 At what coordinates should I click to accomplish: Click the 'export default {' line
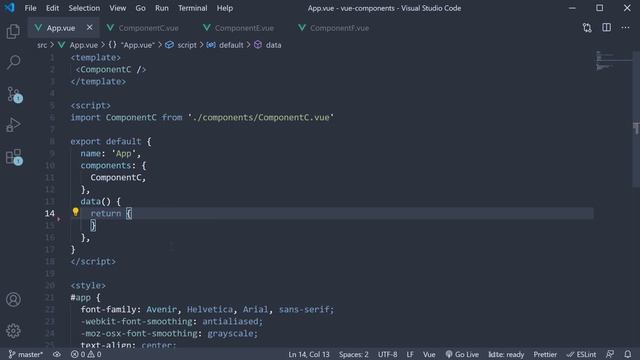[111, 142]
